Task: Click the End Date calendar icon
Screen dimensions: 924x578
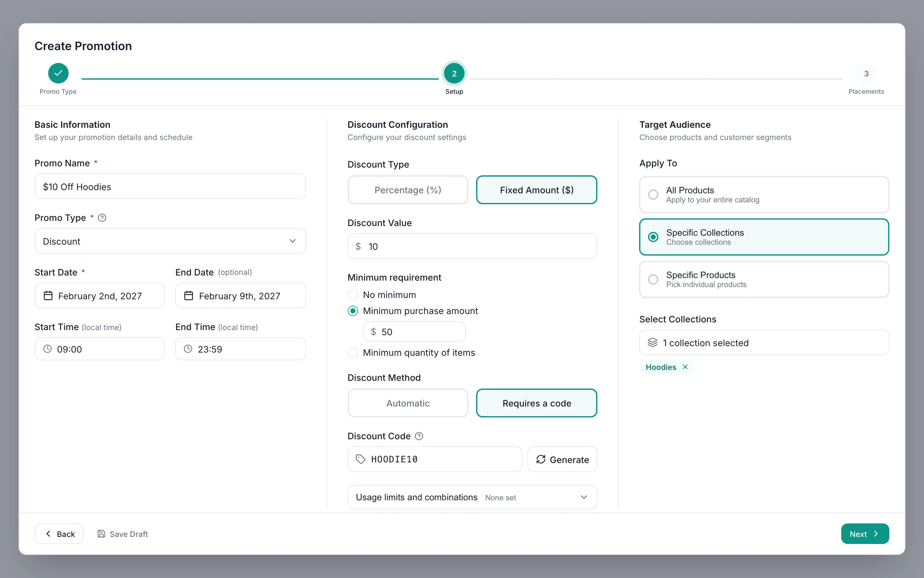Action: tap(189, 296)
